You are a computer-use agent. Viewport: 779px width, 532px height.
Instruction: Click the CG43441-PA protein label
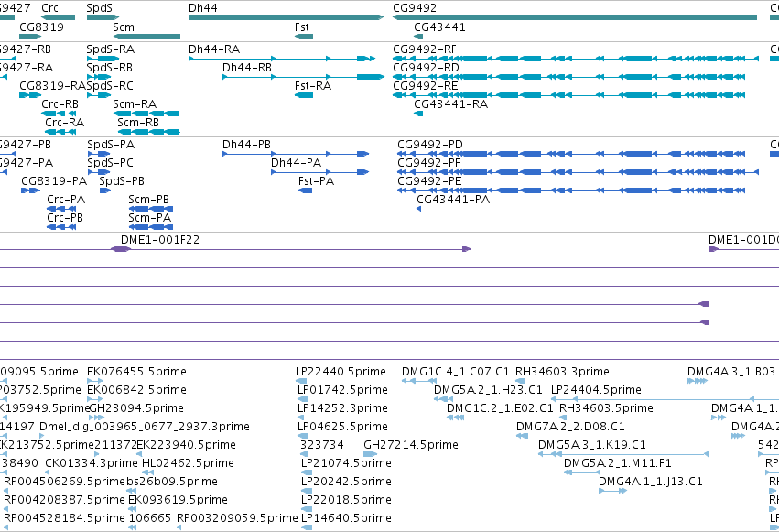click(453, 200)
